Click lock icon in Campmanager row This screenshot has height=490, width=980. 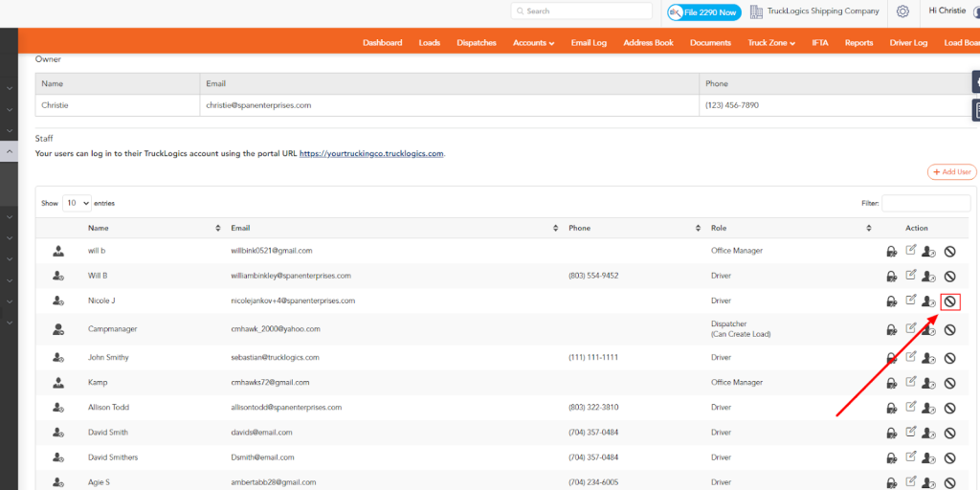coord(891,329)
